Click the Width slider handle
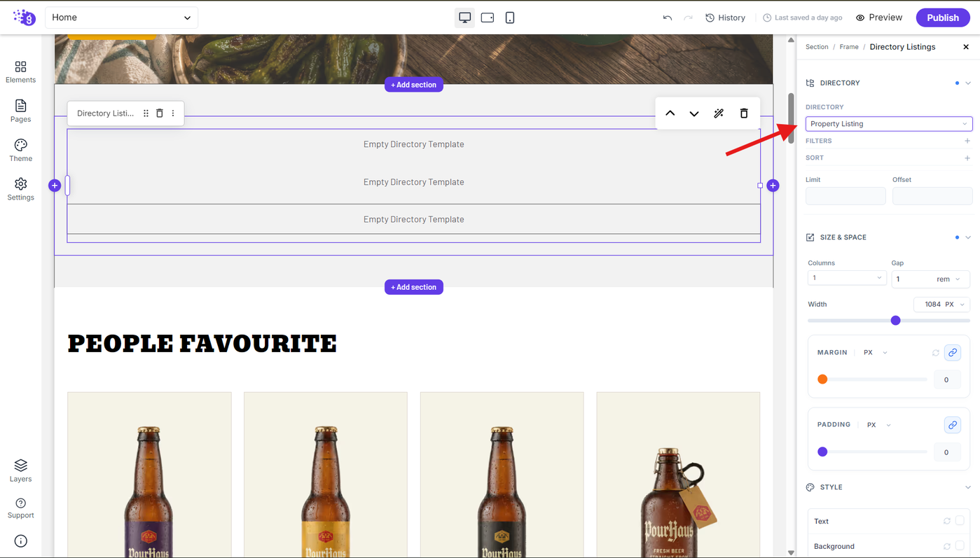 click(895, 321)
